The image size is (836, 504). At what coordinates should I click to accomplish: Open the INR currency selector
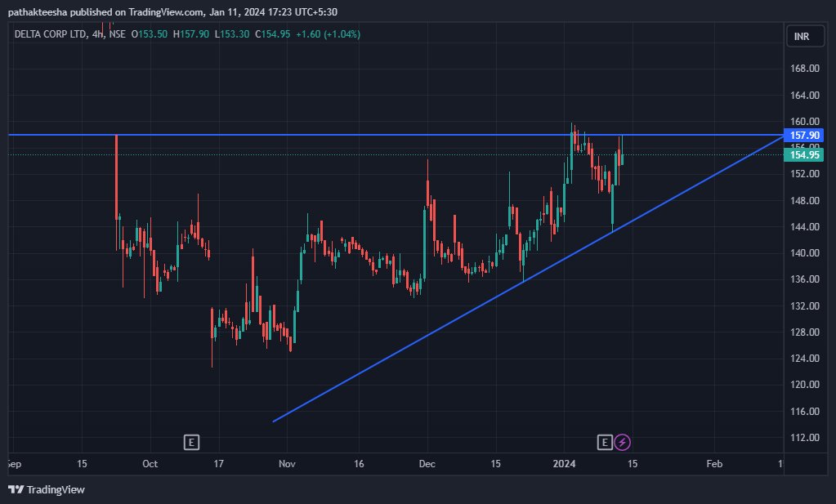click(x=805, y=36)
